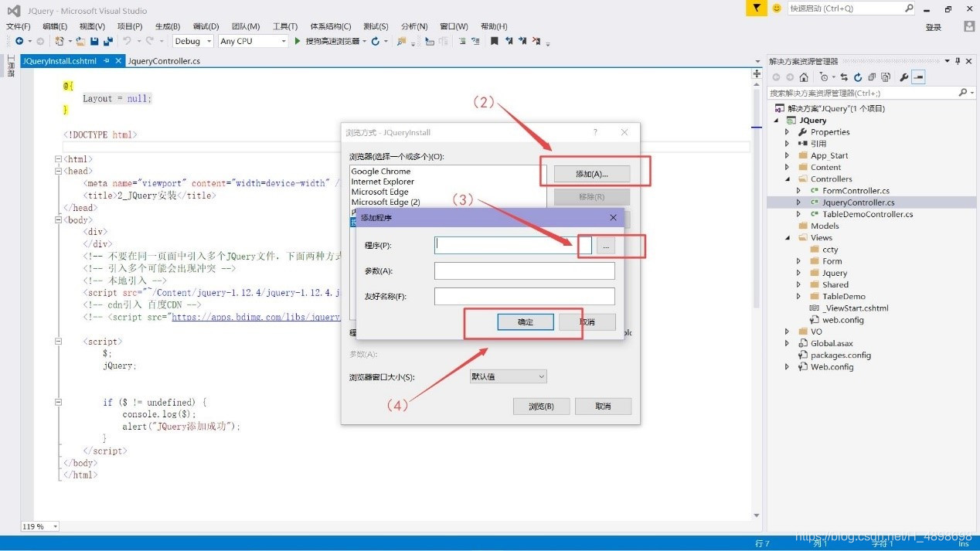Select packages.config in Solution Explorer
This screenshot has width=980, height=551.
coord(840,355)
